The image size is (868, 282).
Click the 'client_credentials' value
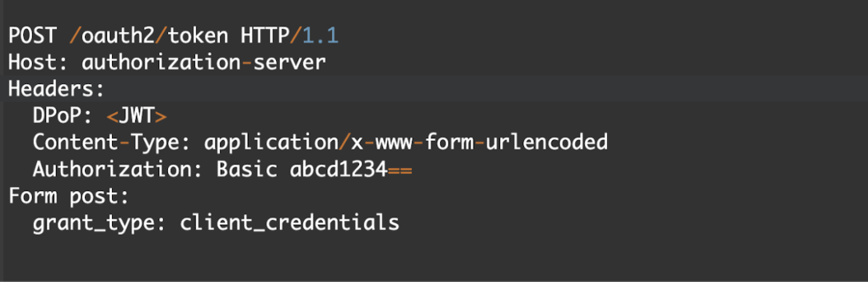click(x=289, y=223)
